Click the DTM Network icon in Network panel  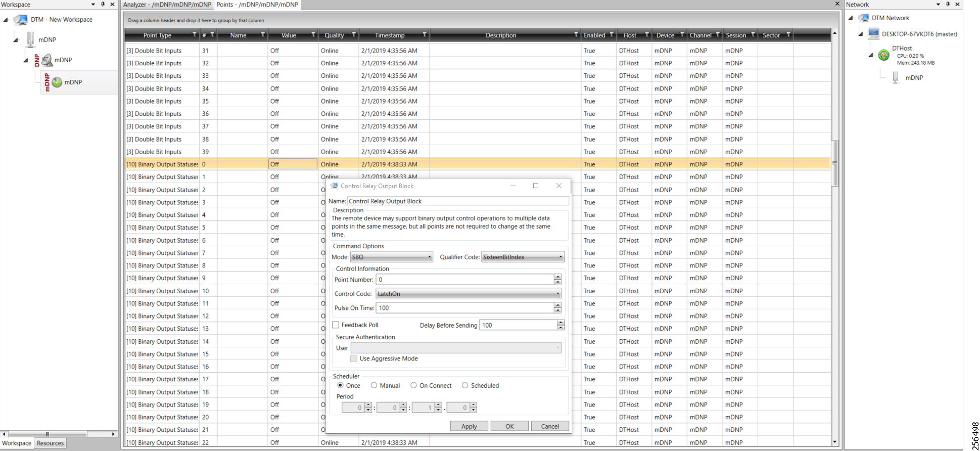click(863, 18)
